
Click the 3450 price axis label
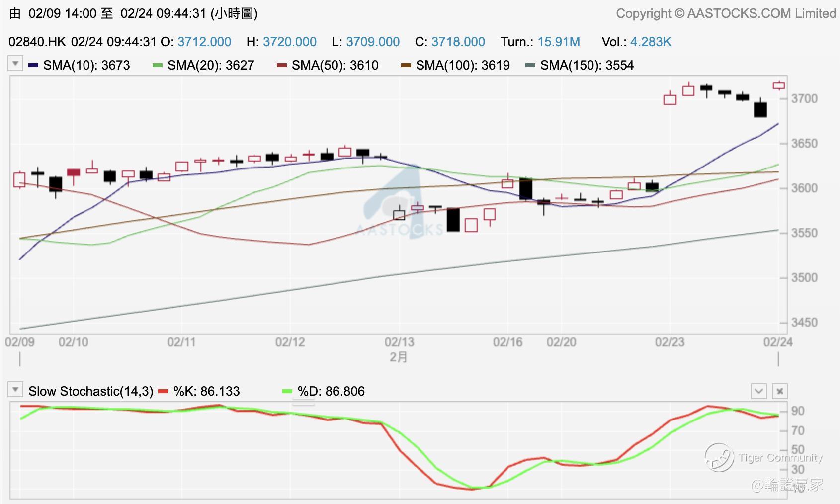click(x=804, y=323)
